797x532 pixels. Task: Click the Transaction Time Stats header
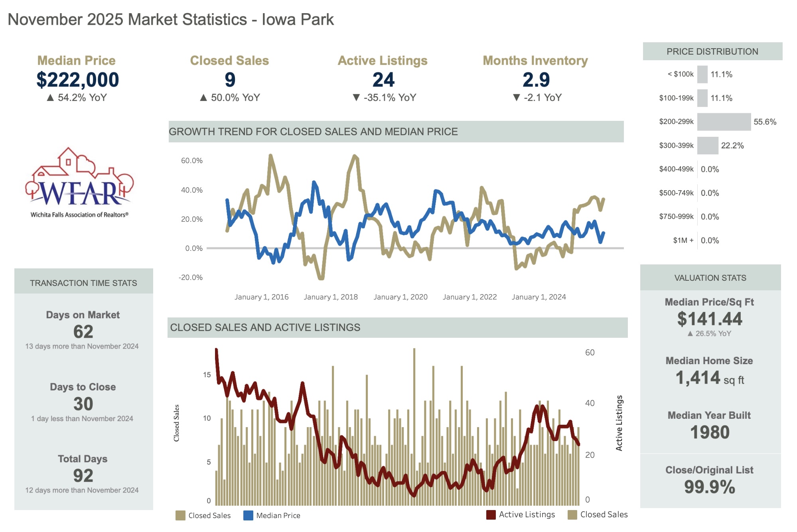click(x=83, y=283)
